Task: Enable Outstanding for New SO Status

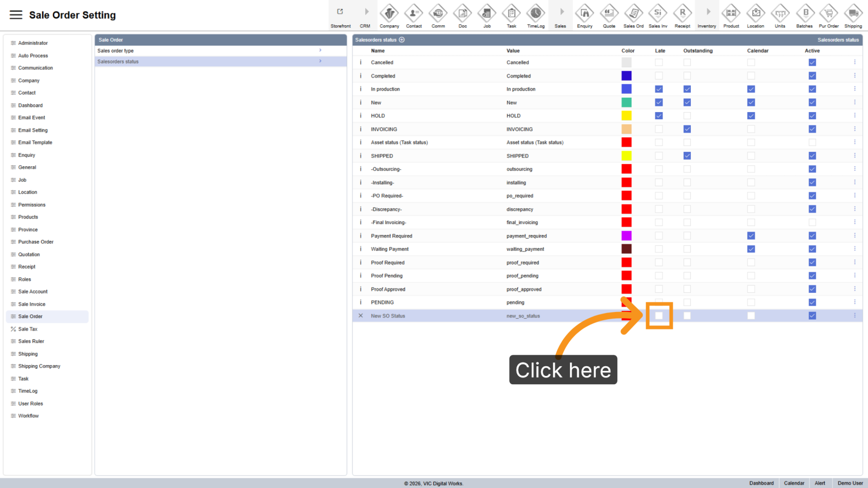Action: (687, 316)
